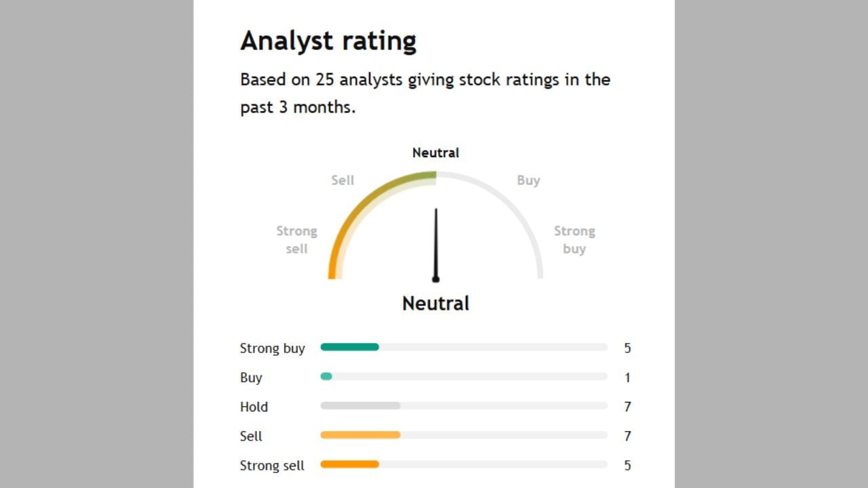
Task: Click the gauge needle pointer
Action: (x=435, y=244)
